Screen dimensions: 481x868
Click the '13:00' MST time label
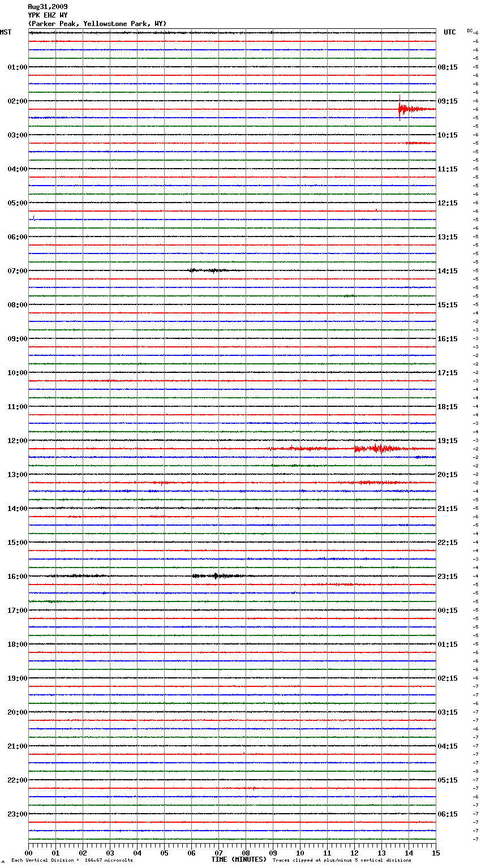pos(18,475)
